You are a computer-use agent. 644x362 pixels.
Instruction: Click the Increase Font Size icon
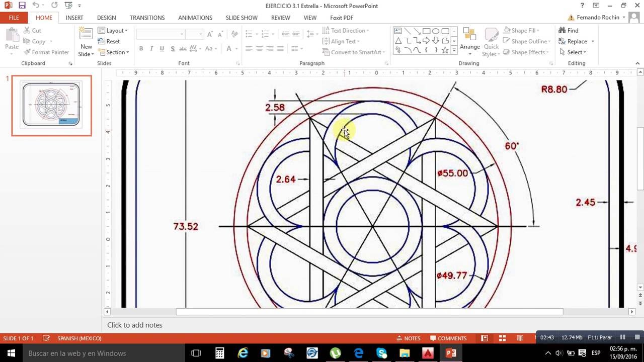[210, 34]
